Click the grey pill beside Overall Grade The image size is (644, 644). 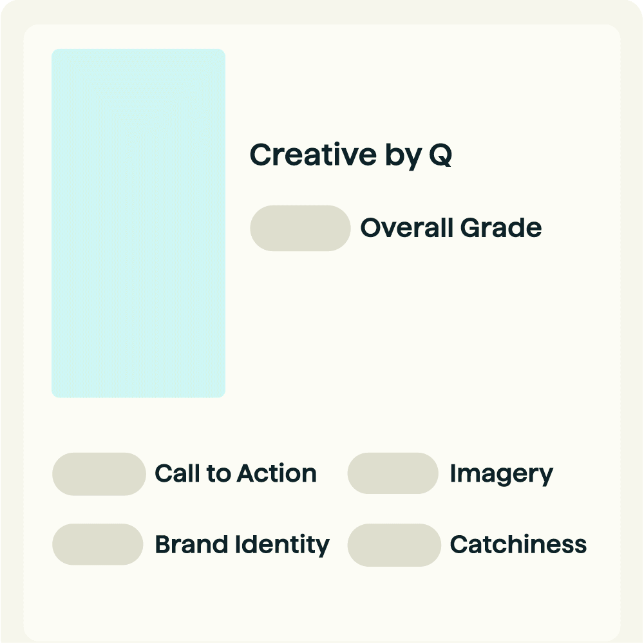pyautogui.click(x=300, y=228)
